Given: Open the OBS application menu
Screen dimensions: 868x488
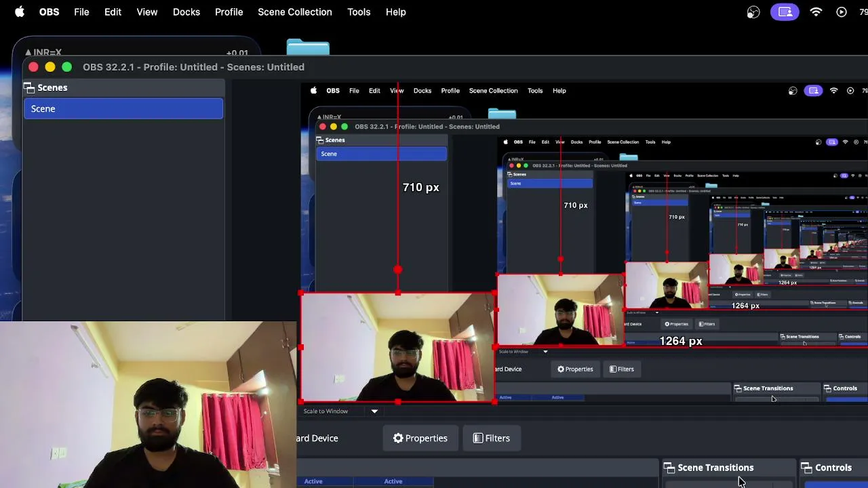Looking at the screenshot, I should pos(49,12).
